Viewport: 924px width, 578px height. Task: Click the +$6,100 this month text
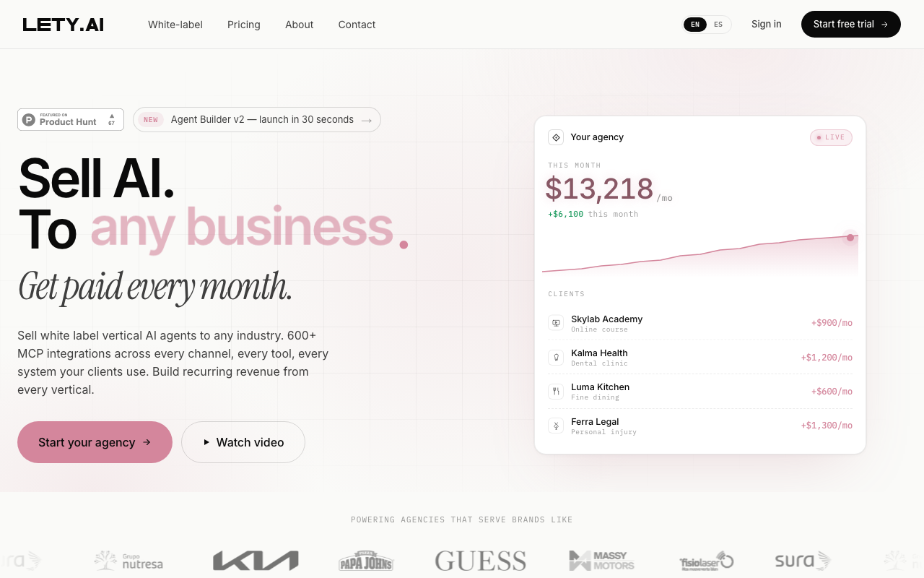[593, 214]
